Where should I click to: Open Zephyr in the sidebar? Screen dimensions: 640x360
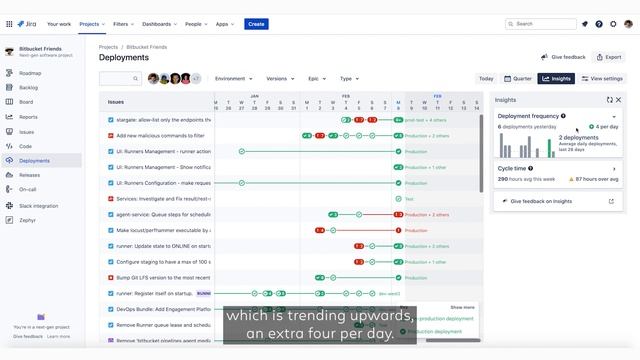click(27, 220)
